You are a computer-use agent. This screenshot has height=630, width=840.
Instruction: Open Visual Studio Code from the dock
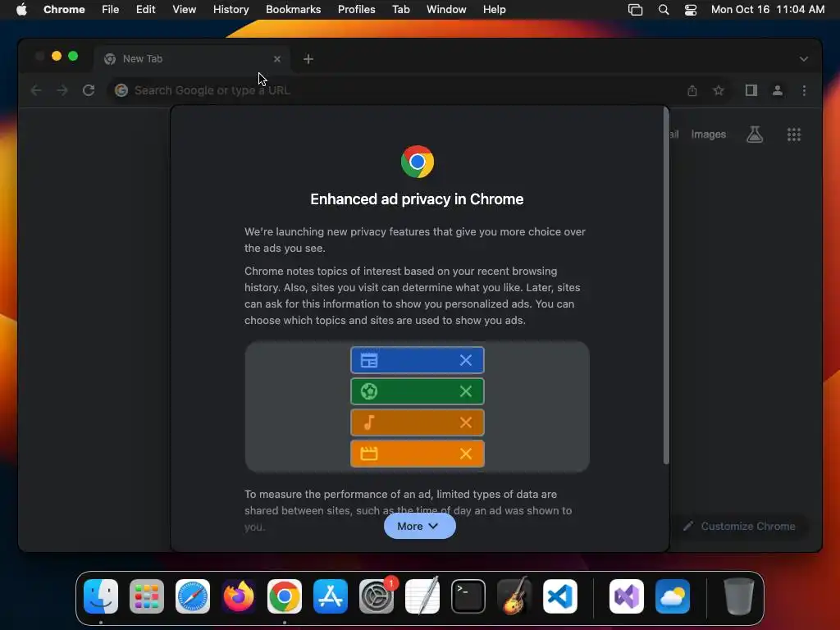tap(560, 596)
